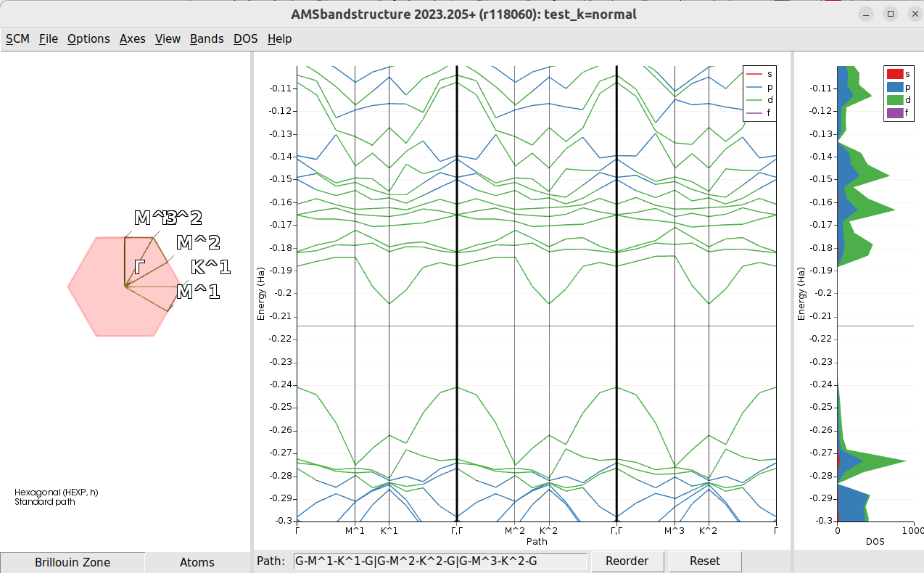The image size is (924, 573).
Task: Click red s swatch in DOS legend
Action: 895,74
